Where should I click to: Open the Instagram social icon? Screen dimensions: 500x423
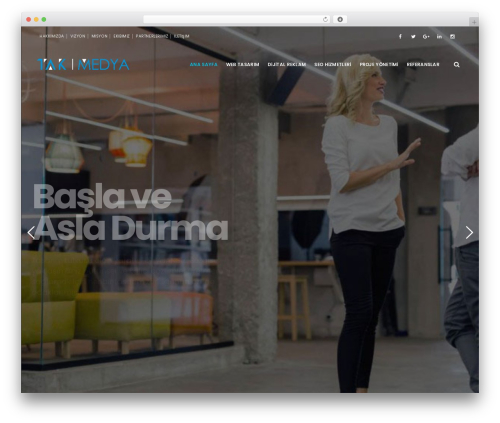click(452, 36)
